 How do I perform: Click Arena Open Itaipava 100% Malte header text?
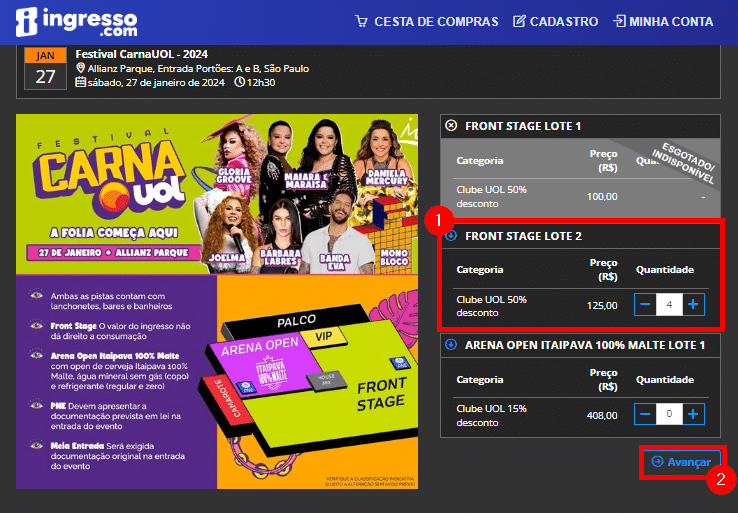coord(585,345)
